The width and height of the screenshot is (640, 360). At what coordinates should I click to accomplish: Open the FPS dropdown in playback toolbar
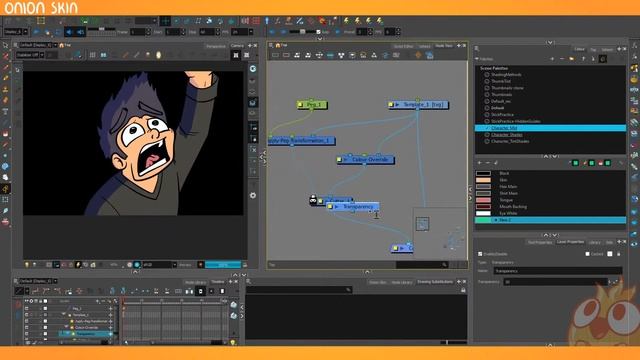click(x=251, y=32)
